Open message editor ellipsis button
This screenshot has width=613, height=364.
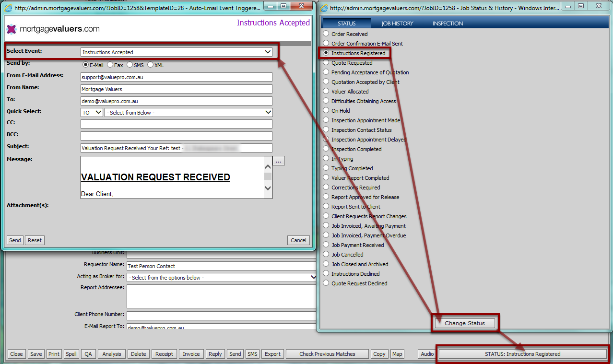(x=280, y=161)
